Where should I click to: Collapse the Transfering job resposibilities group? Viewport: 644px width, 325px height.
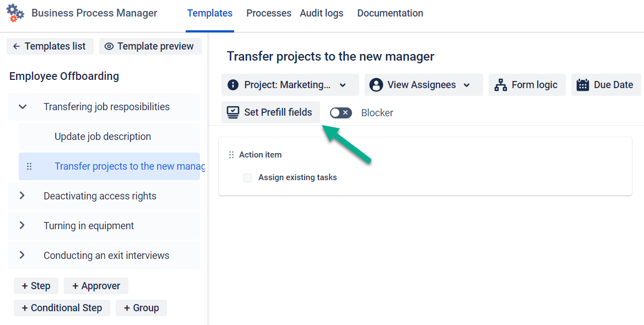(x=23, y=107)
